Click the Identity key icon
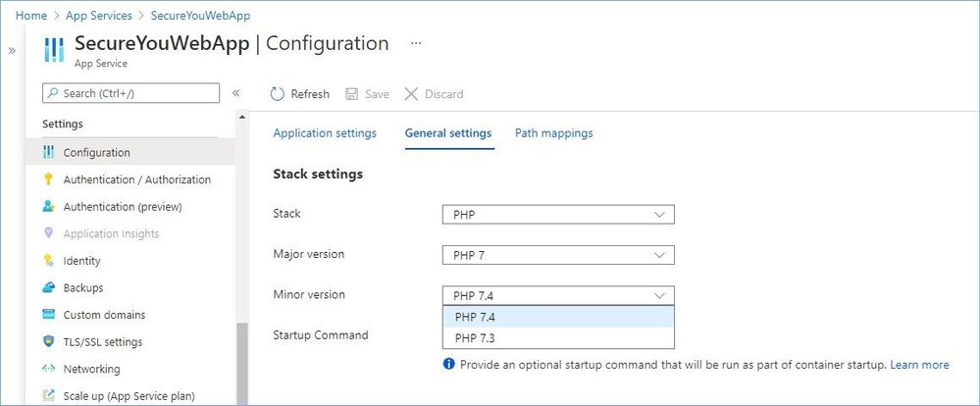This screenshot has width=980, height=406. pyautogui.click(x=48, y=261)
